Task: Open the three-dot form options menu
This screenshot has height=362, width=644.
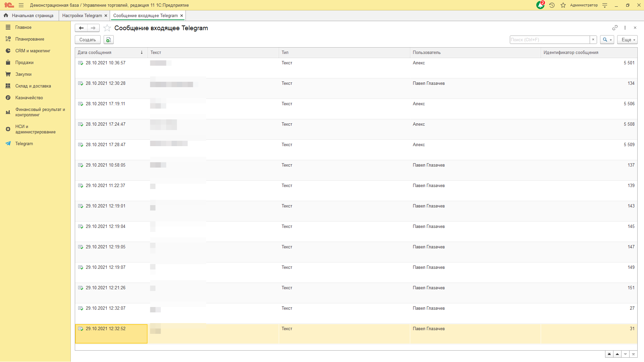Action: 625,28
